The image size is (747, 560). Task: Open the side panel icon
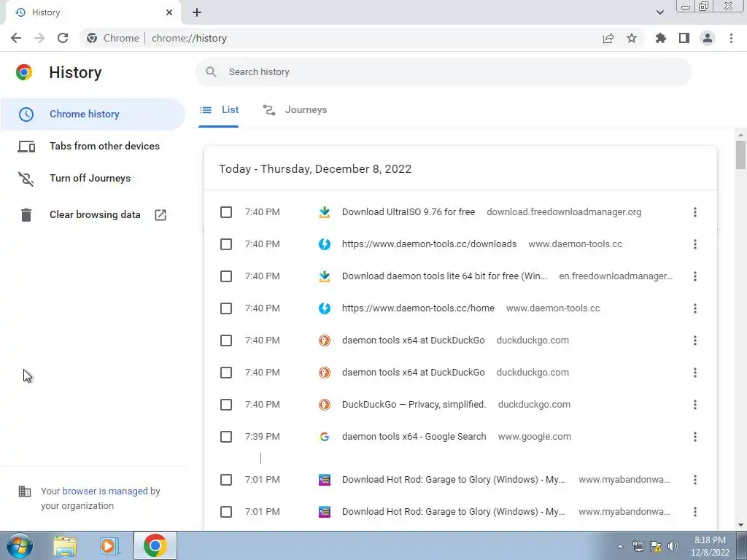[684, 38]
